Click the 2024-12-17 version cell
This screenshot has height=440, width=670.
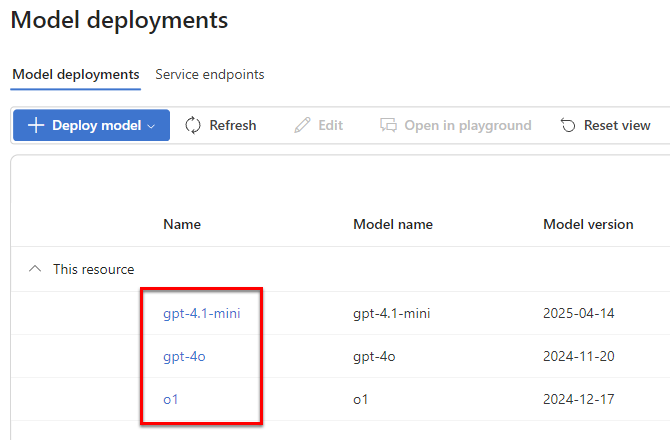(578, 399)
